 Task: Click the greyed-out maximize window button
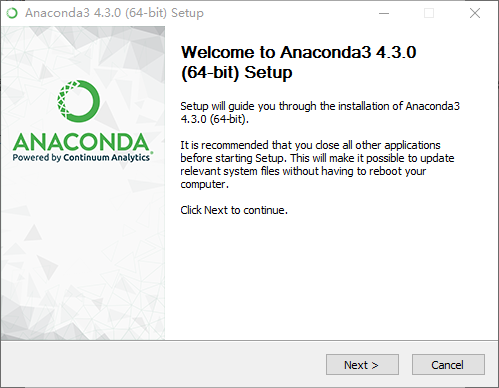(429, 13)
